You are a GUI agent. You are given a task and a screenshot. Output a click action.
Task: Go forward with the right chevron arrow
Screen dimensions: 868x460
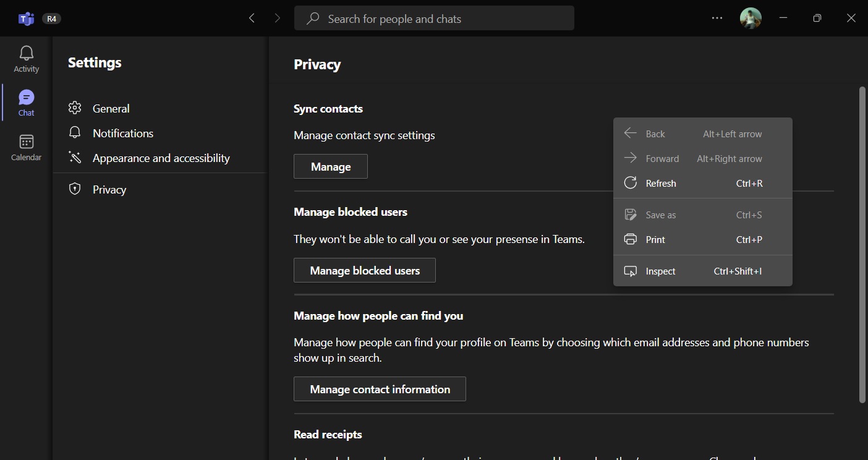tap(277, 19)
